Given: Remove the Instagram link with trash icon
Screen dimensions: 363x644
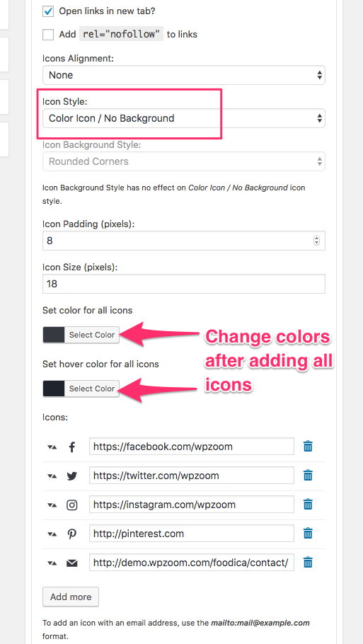Looking at the screenshot, I should (308, 505).
